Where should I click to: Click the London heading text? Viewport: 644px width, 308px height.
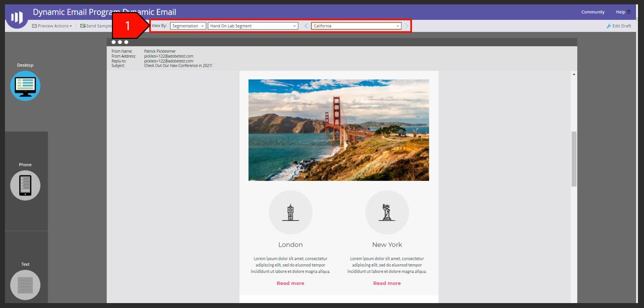pyautogui.click(x=290, y=245)
